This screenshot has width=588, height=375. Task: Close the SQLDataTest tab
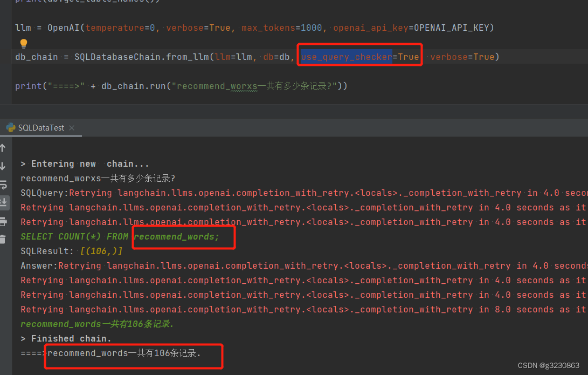pos(71,127)
